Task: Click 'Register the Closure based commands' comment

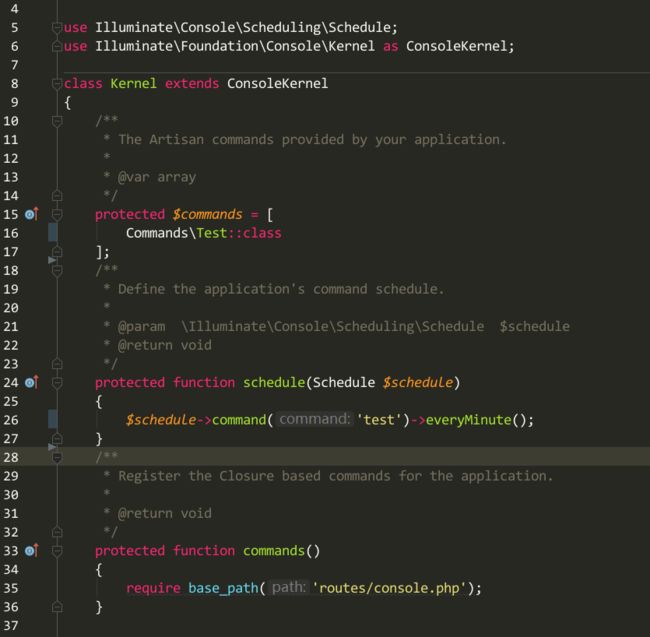Action: (255, 476)
